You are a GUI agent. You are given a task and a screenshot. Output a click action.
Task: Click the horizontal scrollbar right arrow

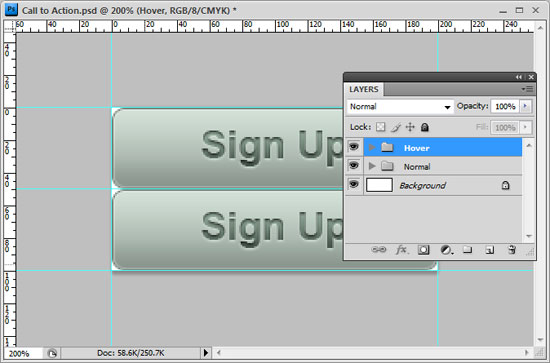(x=526, y=353)
